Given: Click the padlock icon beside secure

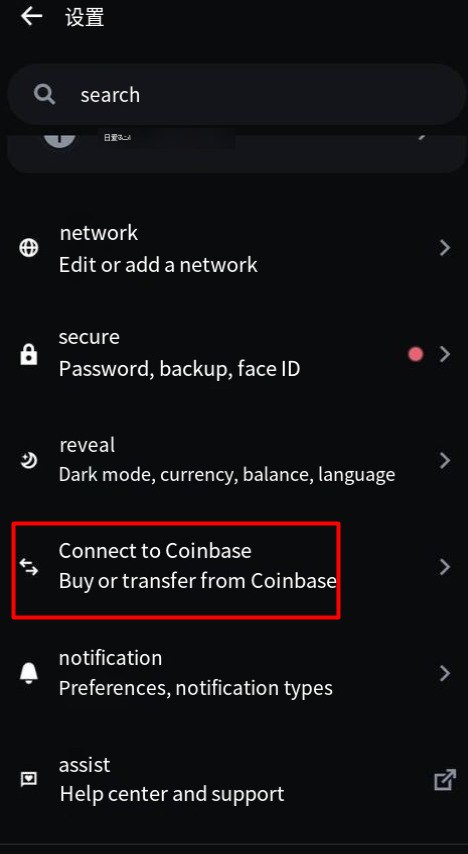Looking at the screenshot, I should pos(28,355).
